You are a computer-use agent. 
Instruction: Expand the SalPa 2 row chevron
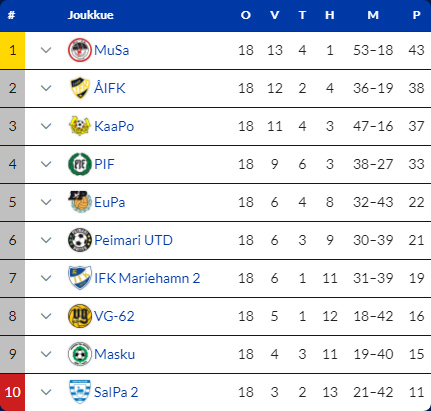coord(46,392)
